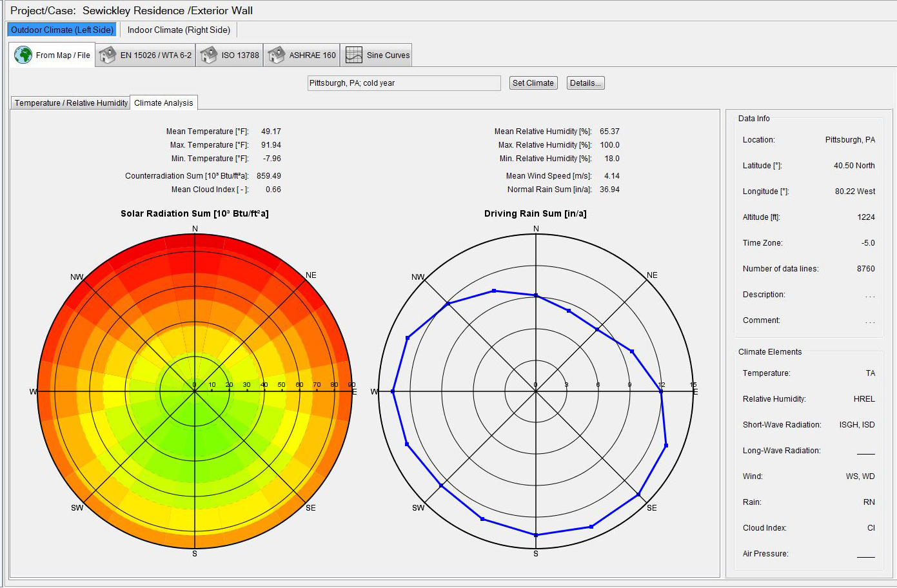Click the Solar Radiation Sum chart title
The width and height of the screenshot is (897, 588).
click(x=195, y=213)
